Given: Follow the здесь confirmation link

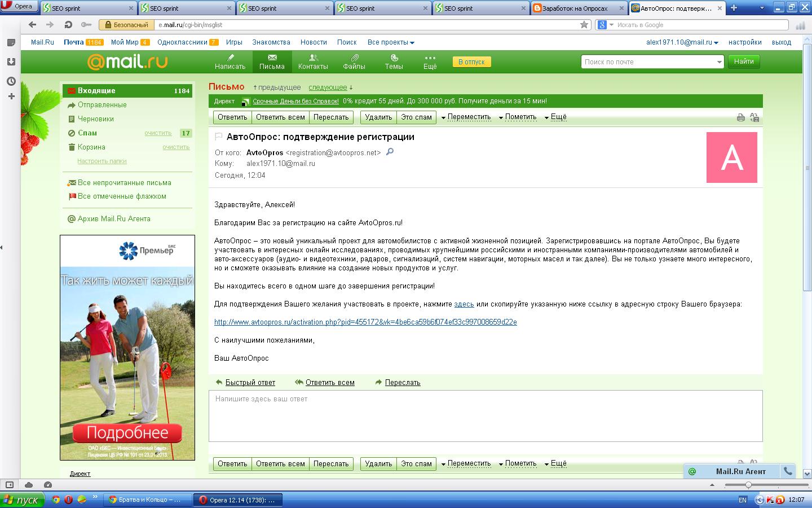Looking at the screenshot, I should pyautogui.click(x=464, y=304).
